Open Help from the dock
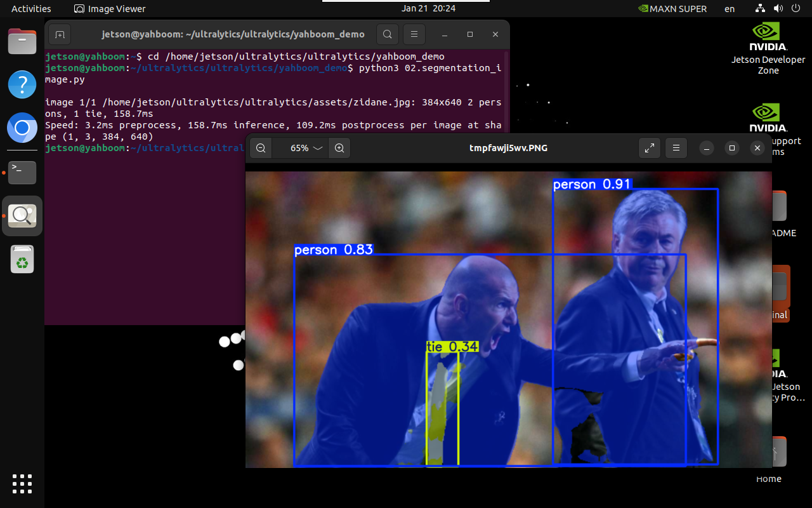This screenshot has height=508, width=812. 22,84
